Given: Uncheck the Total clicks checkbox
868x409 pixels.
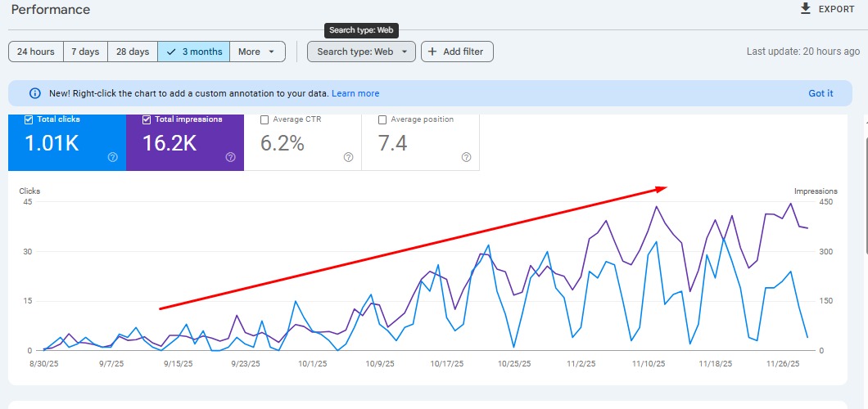Looking at the screenshot, I should point(29,119).
